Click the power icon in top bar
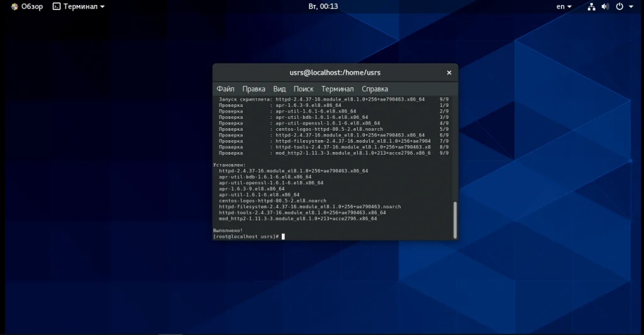This screenshot has width=644, height=335. [619, 6]
